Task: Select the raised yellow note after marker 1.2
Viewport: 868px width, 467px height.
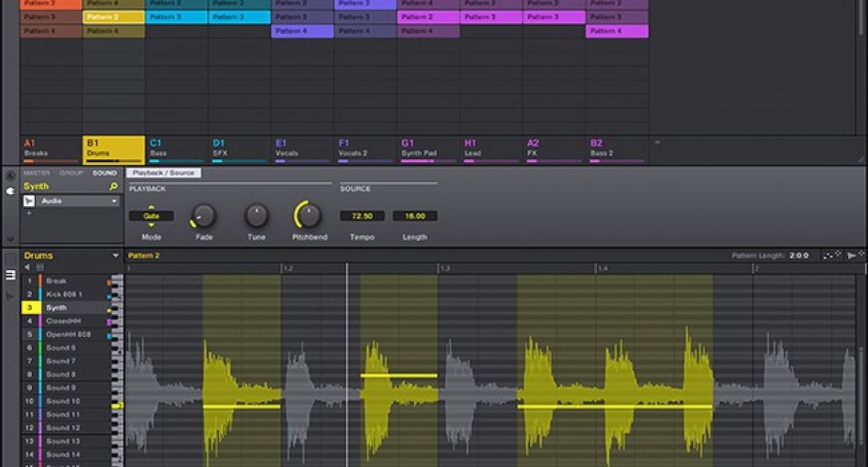Action: (x=398, y=375)
